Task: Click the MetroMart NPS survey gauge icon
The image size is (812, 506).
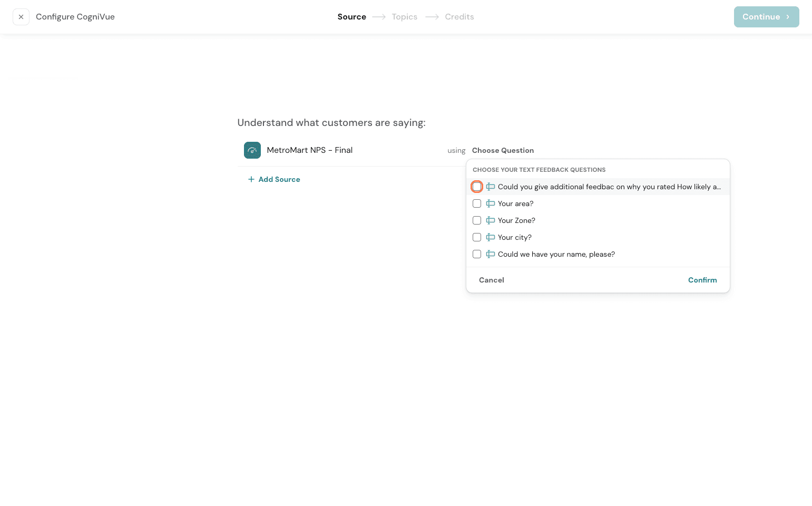Action: coord(252,150)
